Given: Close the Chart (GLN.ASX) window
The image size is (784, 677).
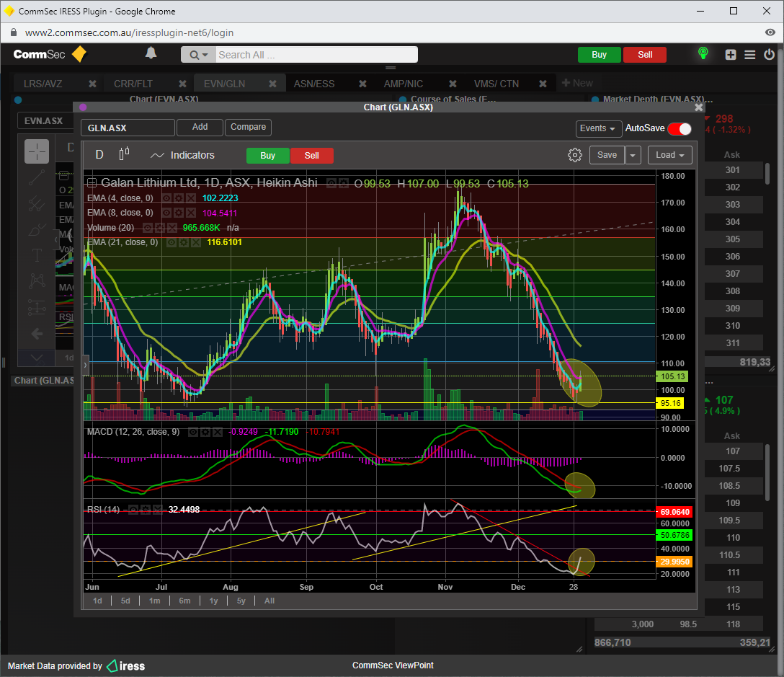Looking at the screenshot, I should pyautogui.click(x=698, y=107).
